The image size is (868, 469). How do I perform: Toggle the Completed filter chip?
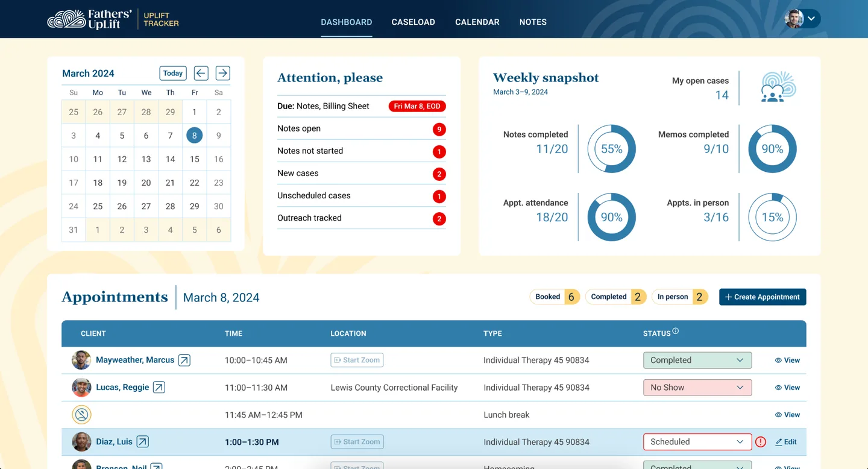coord(615,297)
